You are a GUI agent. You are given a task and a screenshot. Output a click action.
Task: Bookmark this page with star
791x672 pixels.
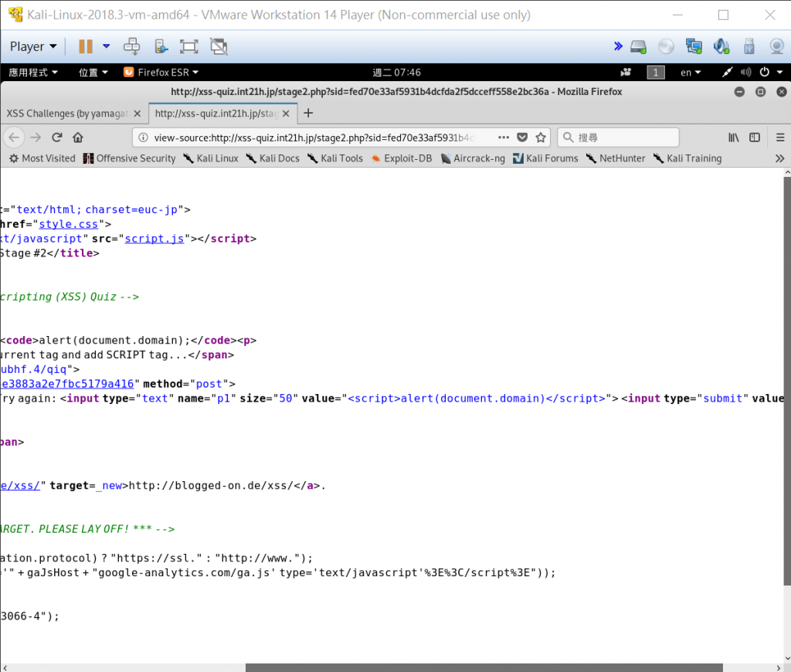point(541,137)
